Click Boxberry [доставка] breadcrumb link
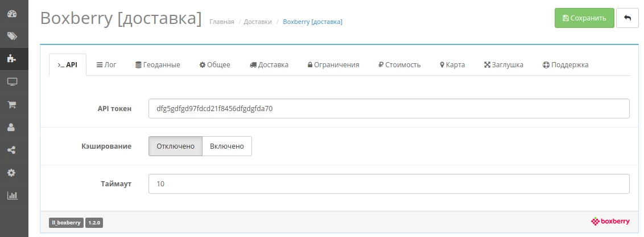The image size is (644, 237). 312,22
